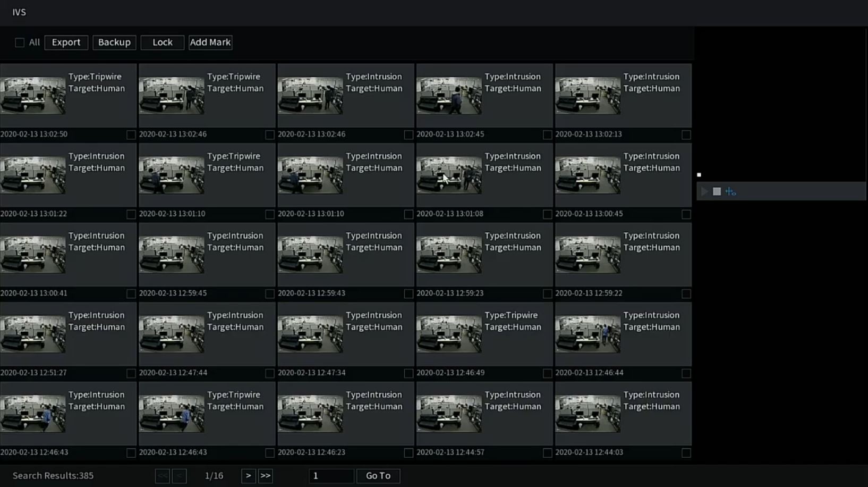Click Add Mark button
Viewport: 868px width, 487px height.
pos(210,43)
